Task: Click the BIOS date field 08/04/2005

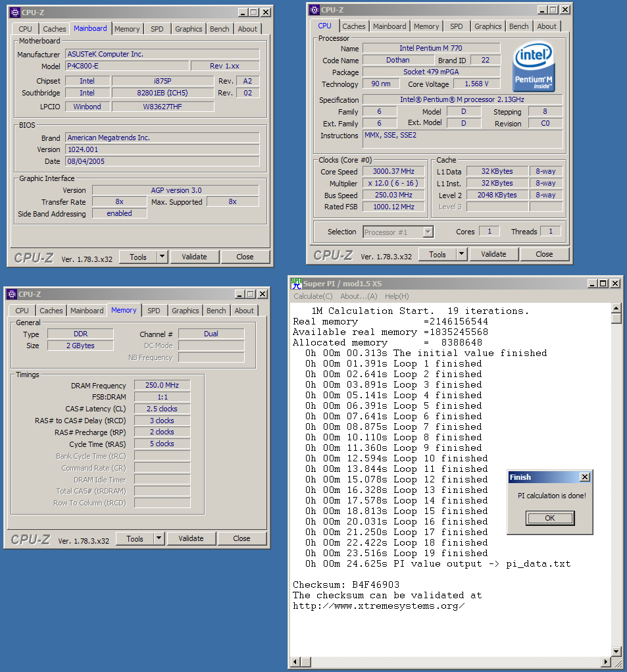Action: pyautogui.click(x=163, y=161)
